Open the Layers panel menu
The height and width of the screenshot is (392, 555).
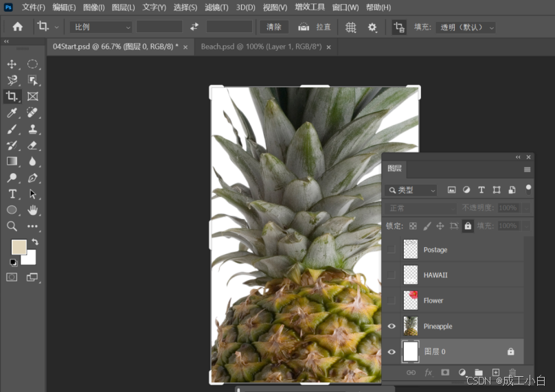(527, 170)
